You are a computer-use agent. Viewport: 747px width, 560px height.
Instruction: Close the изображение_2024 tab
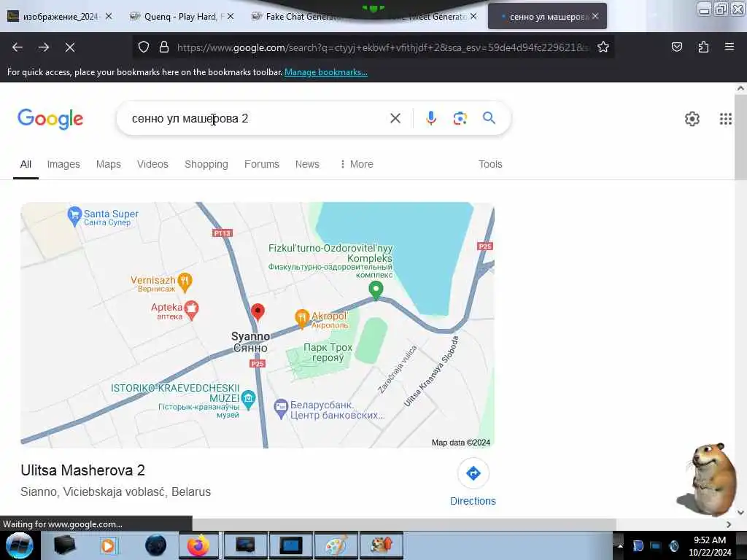[109, 16]
